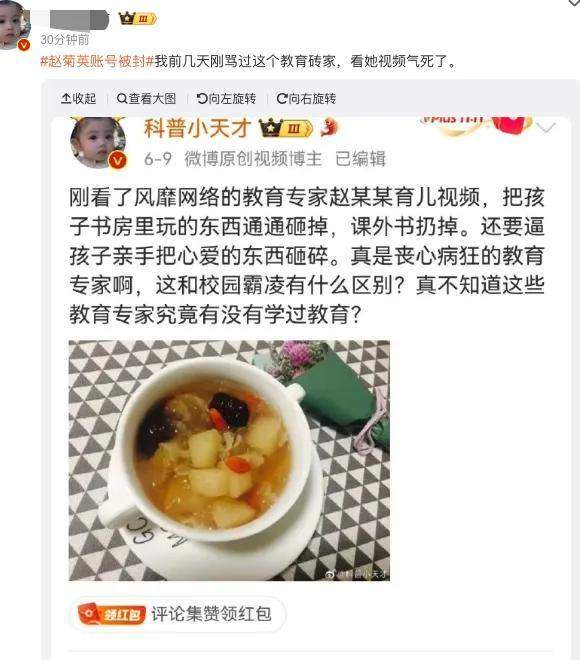Click the orange V verification badge on 科普小天才 avatar
This screenshot has height=660, width=580.
coord(117,161)
